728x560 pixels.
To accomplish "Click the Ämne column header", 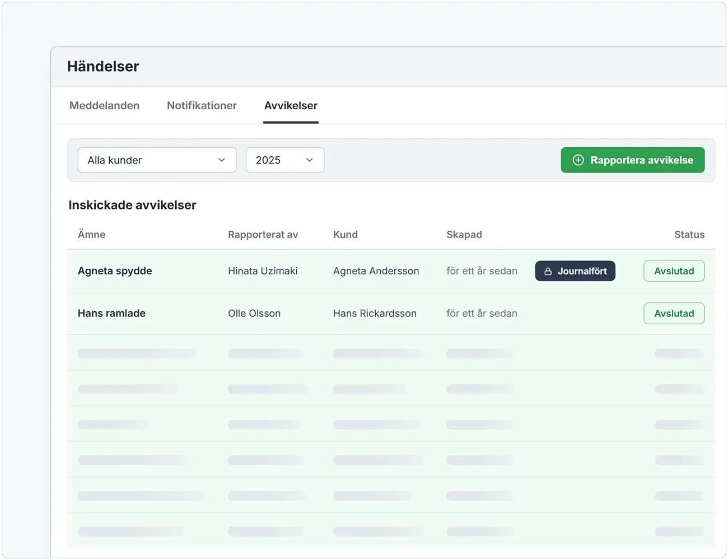I will point(92,235).
